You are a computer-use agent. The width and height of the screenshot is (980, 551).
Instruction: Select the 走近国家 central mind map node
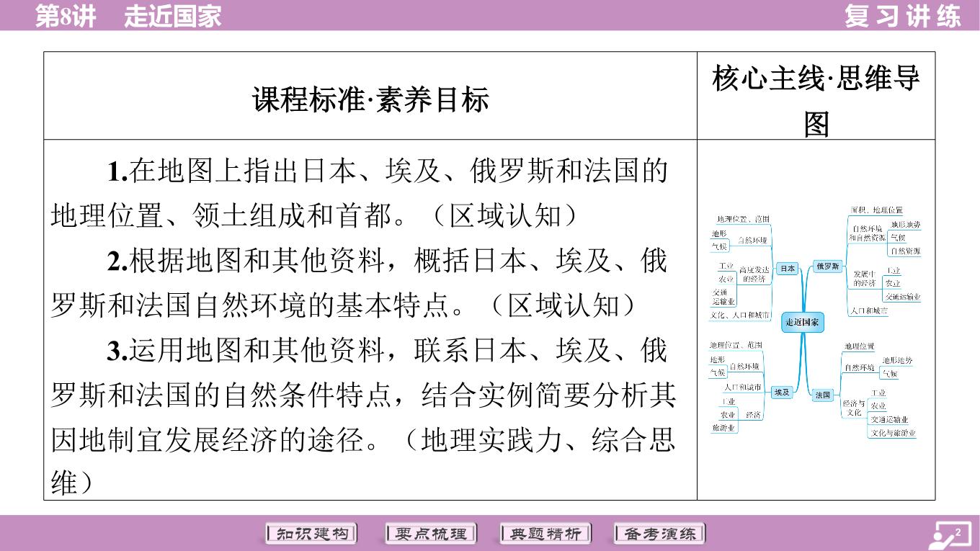(802, 323)
